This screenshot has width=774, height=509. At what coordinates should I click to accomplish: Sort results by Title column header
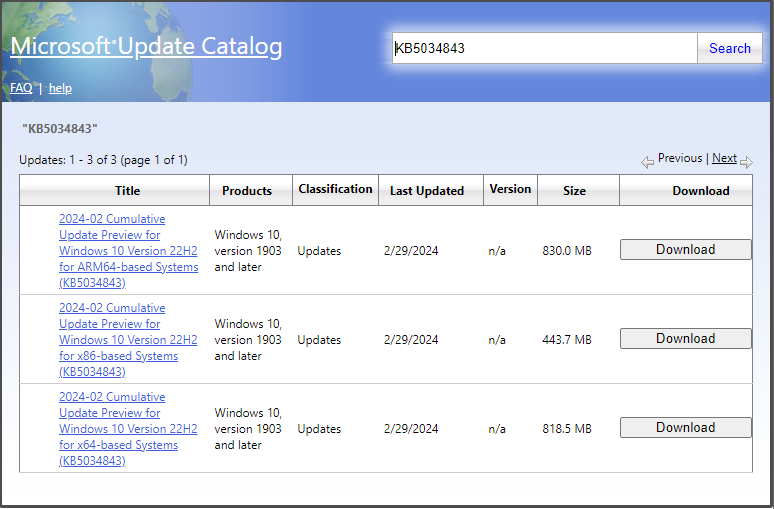click(115, 190)
